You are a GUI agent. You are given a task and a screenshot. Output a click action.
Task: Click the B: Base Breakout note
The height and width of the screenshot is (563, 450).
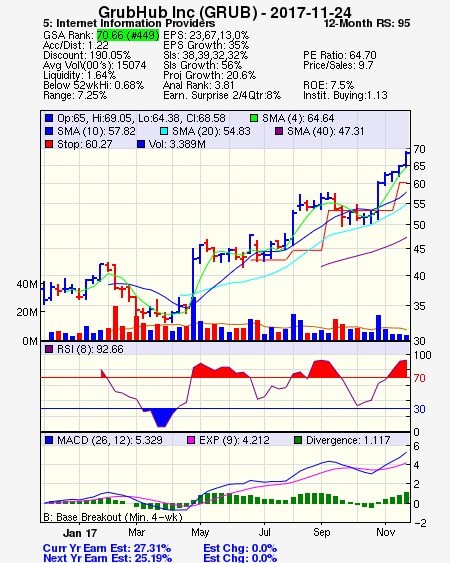[x=113, y=517]
